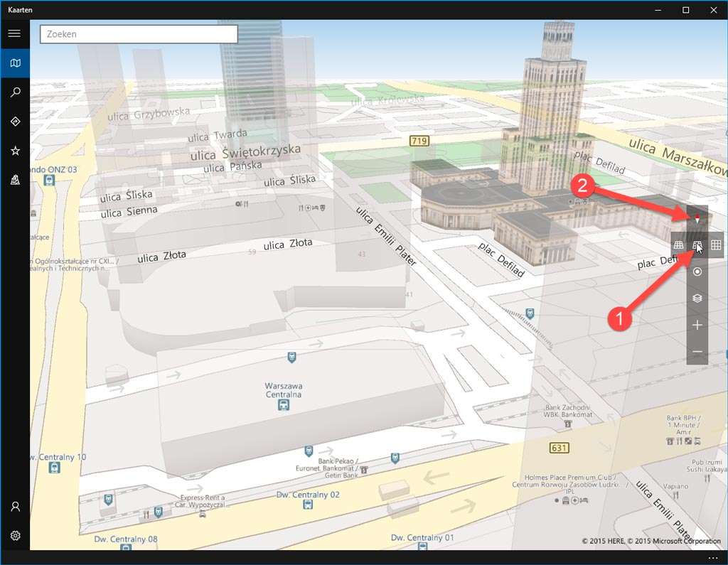
Task: Select the Bank Zachodni WBK Bankomat marker
Action: (567, 424)
